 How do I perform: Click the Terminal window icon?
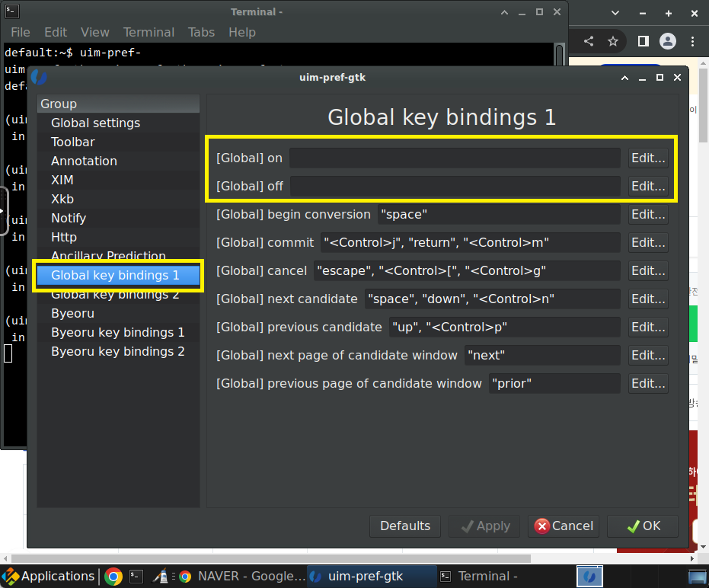pyautogui.click(x=11, y=11)
